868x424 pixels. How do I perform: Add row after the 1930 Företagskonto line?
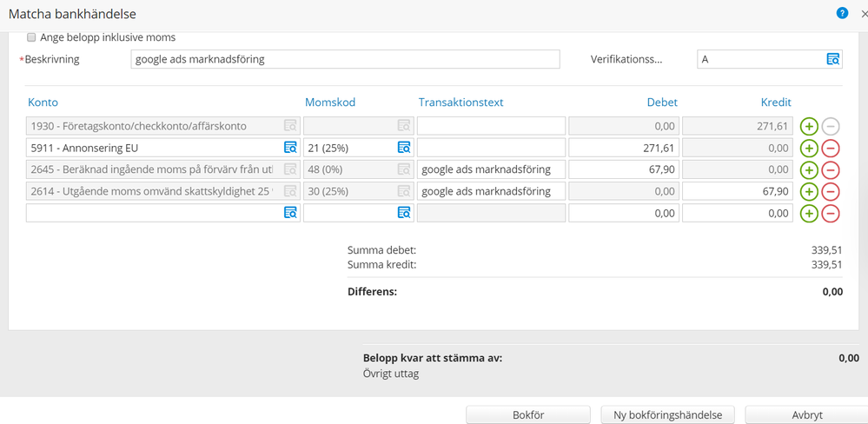809,126
